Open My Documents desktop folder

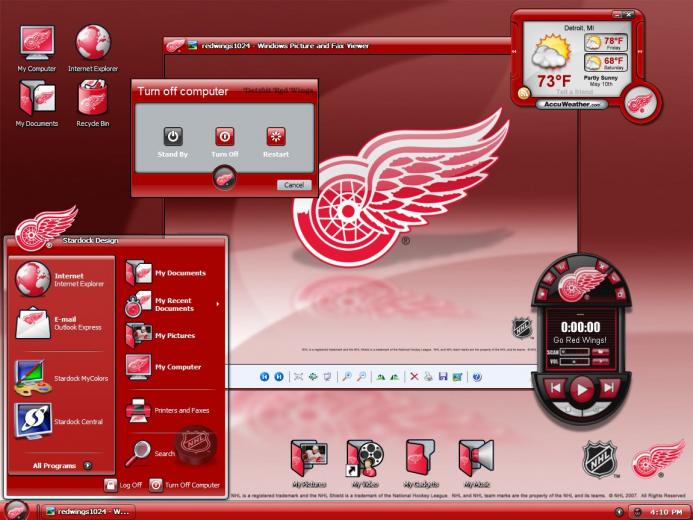pyautogui.click(x=37, y=103)
